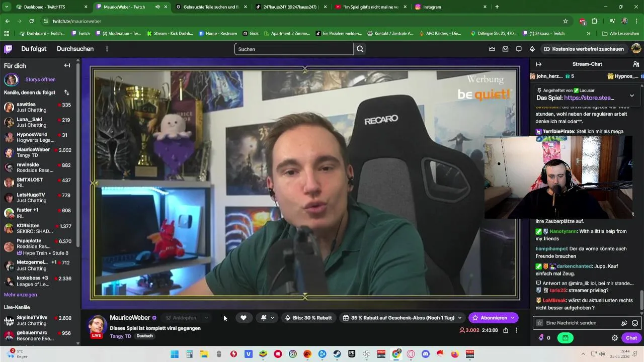Click Kostenlos werbefrei zuschauen button
Viewport: 644px width, 362px height.
coord(584,49)
